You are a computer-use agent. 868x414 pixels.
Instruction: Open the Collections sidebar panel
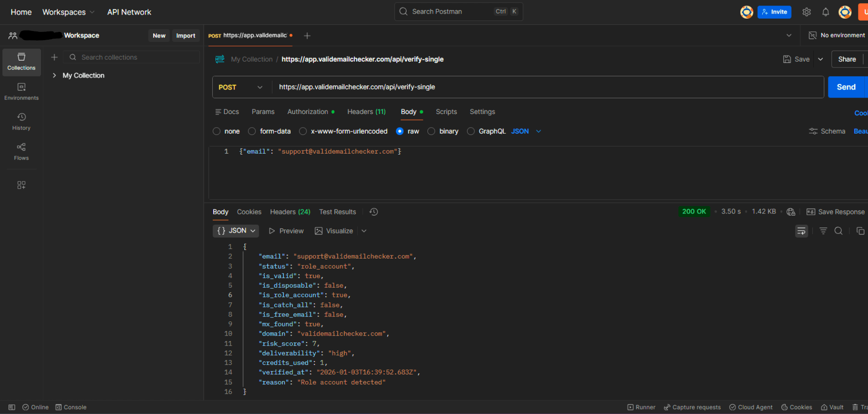tap(21, 62)
